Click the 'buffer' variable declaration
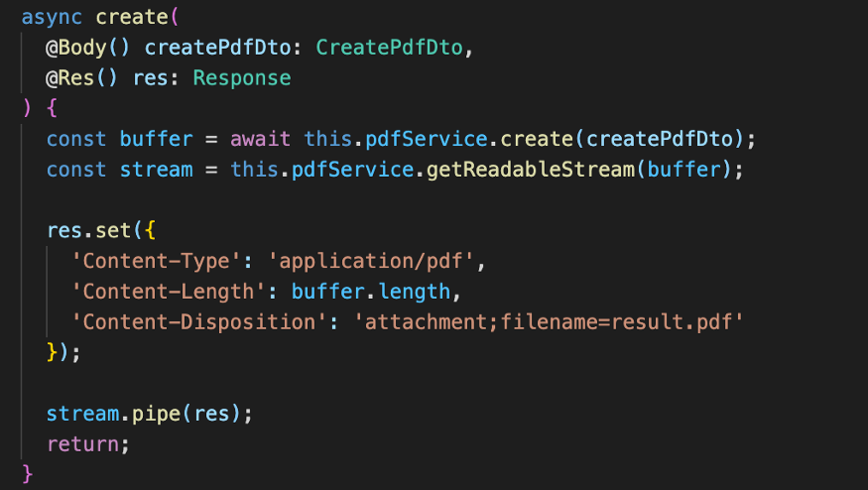This screenshot has width=868, height=490. tap(156, 139)
